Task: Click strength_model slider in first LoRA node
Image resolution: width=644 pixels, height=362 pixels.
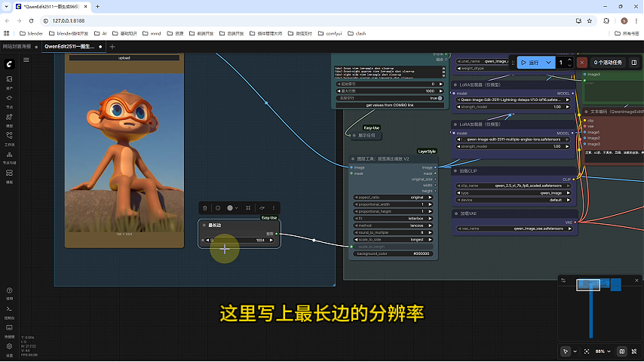Action: [513, 107]
